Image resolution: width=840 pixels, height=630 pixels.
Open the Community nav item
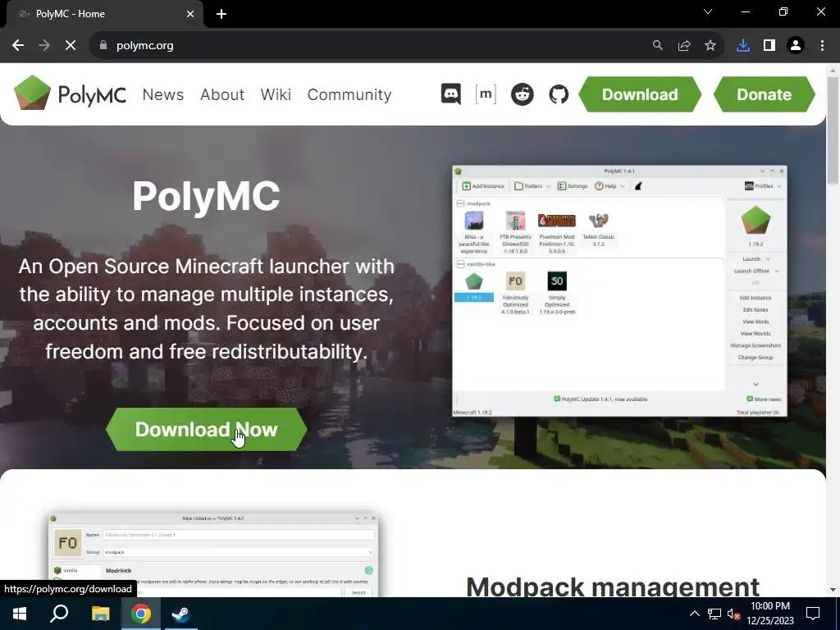pyautogui.click(x=349, y=94)
